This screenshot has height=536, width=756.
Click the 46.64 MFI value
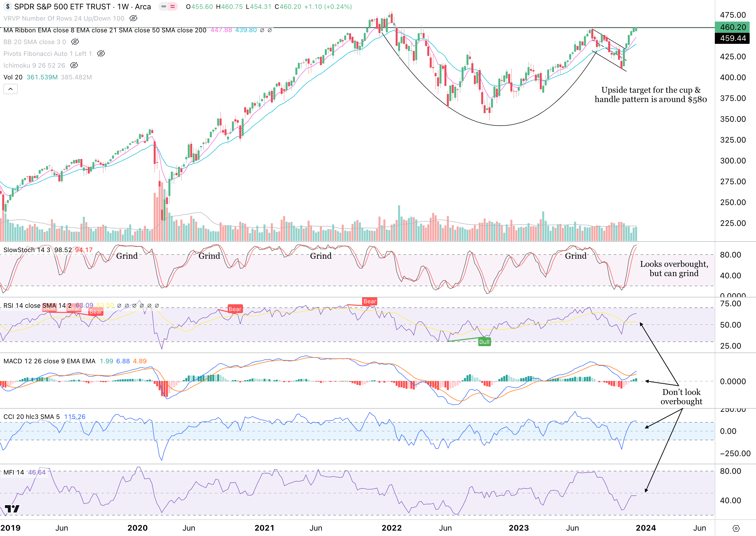[37, 472]
